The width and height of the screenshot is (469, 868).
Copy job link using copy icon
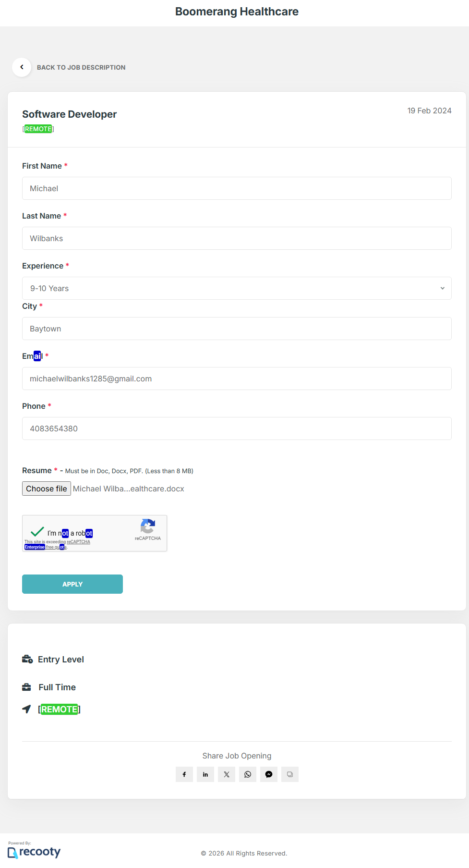tap(289, 774)
